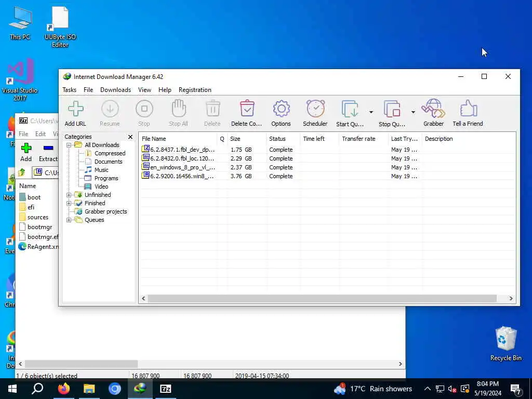Select the Programs category
This screenshot has height=399, width=532.
(x=106, y=179)
